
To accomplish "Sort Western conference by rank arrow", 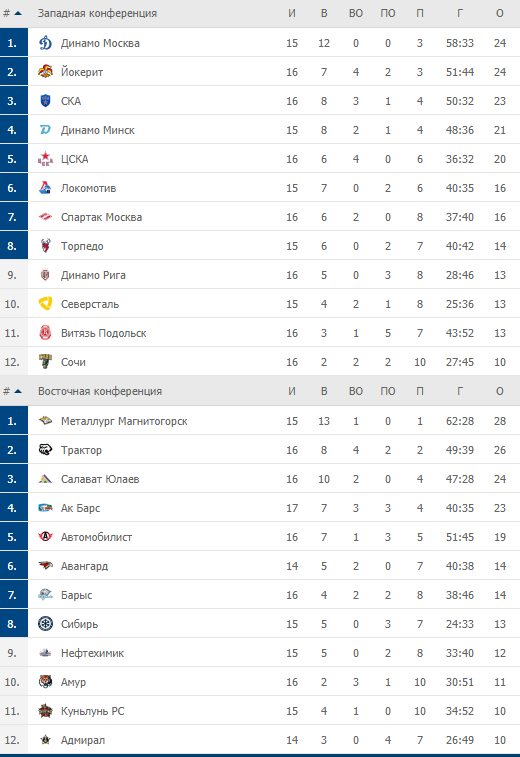I will coord(18,13).
